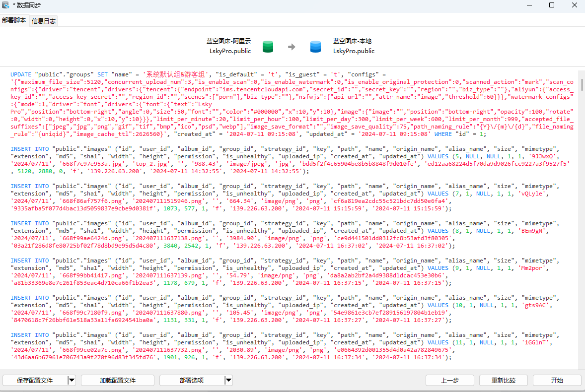The width and height of the screenshot is (585, 392).
Task: Click the UPDATE keyword in the first statement
Action: [21, 74]
